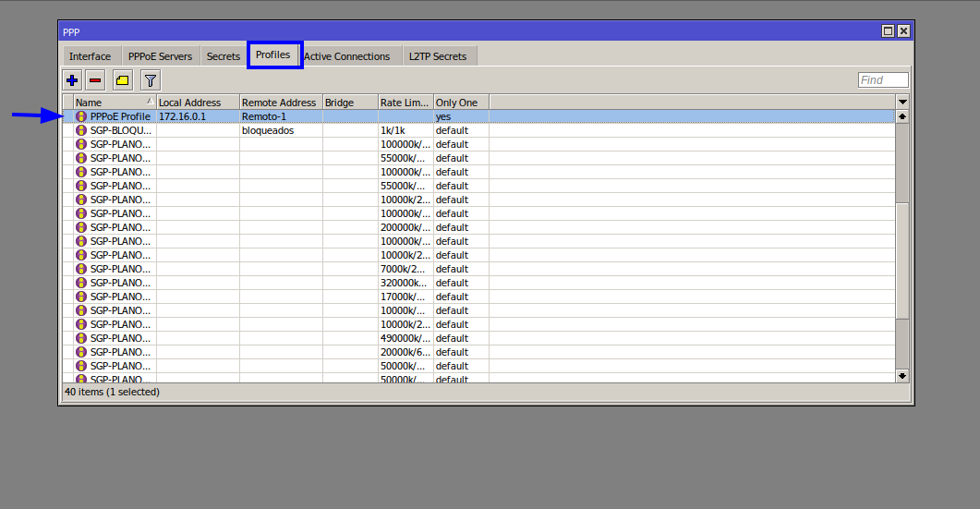980x509 pixels.
Task: Click the SGP-BLOQU profile row icon
Action: pos(81,130)
